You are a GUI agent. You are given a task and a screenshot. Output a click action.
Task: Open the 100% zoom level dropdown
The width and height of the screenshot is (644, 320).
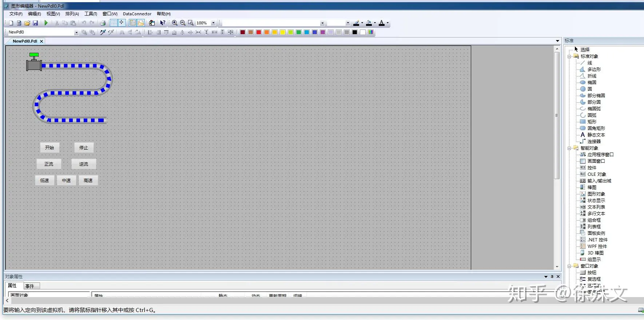tap(213, 23)
